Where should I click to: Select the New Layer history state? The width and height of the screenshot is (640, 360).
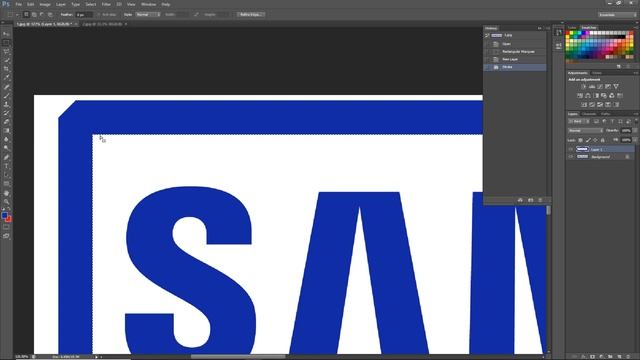(x=515, y=59)
